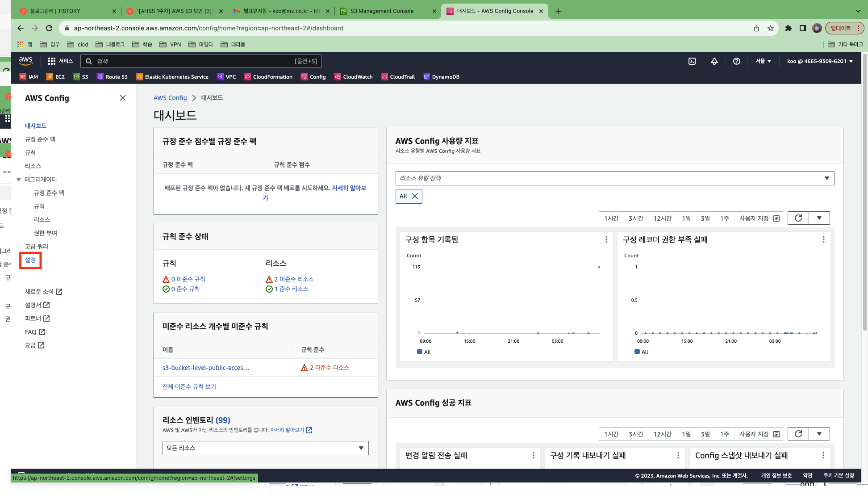Open AWS CloudShell icon in header
The height and width of the screenshot is (495, 868).
point(692,61)
